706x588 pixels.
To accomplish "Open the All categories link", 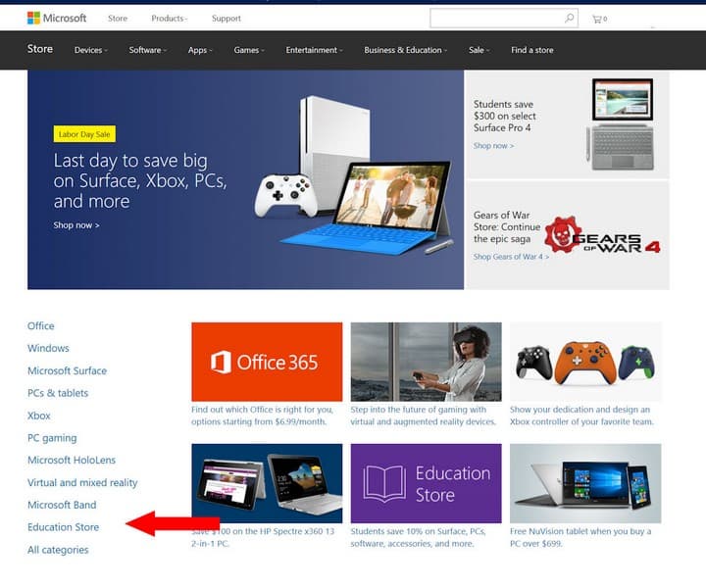I will (x=58, y=550).
